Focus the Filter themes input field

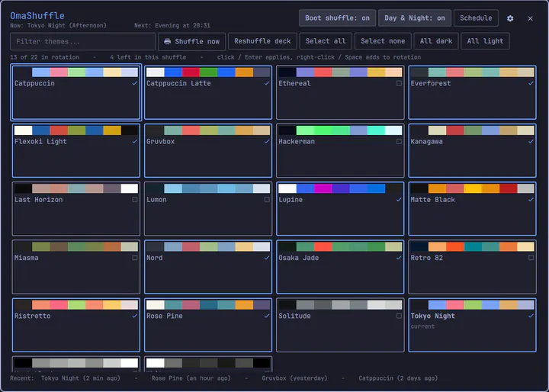(x=82, y=41)
